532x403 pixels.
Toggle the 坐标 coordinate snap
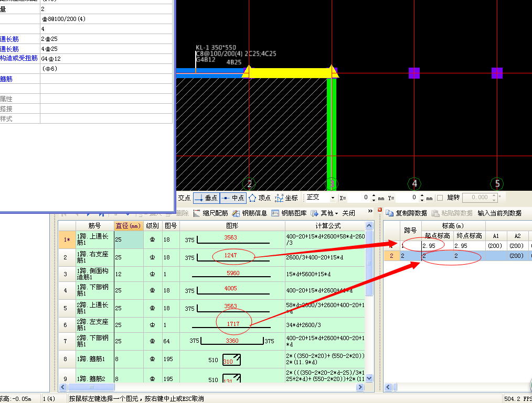click(x=286, y=198)
